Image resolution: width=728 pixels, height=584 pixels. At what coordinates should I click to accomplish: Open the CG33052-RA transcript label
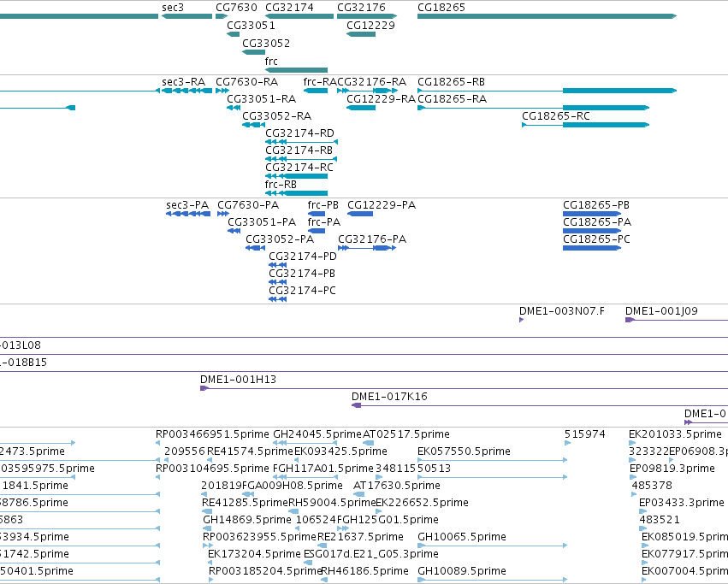(x=276, y=116)
